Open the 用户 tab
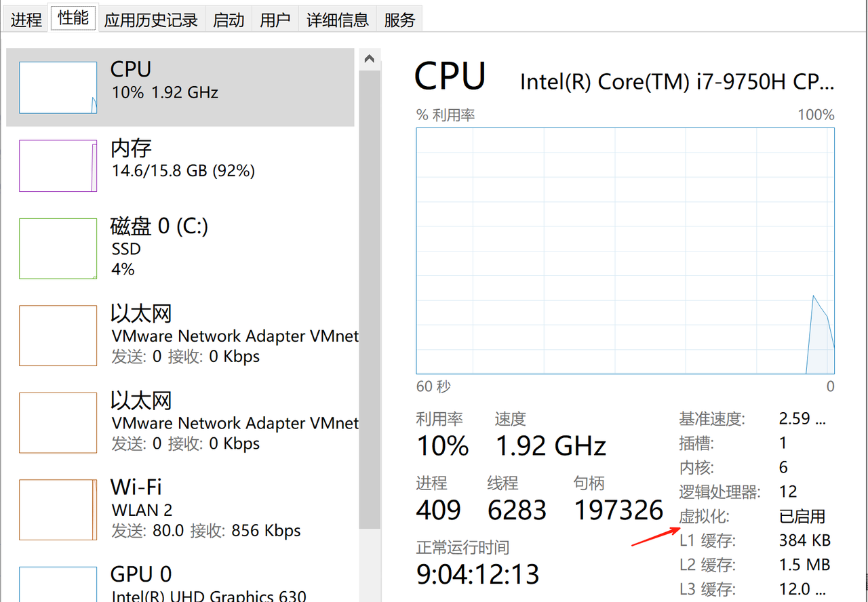The image size is (868, 602). 275,20
